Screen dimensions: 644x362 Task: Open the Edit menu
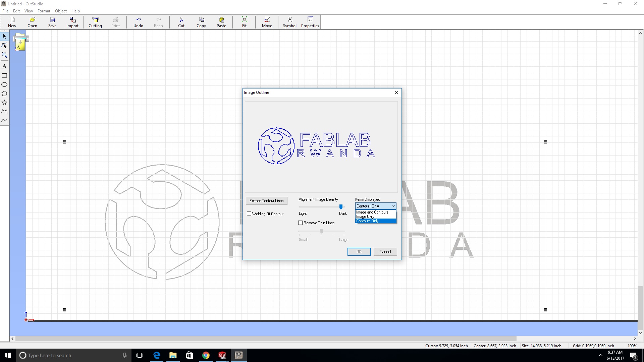point(16,11)
